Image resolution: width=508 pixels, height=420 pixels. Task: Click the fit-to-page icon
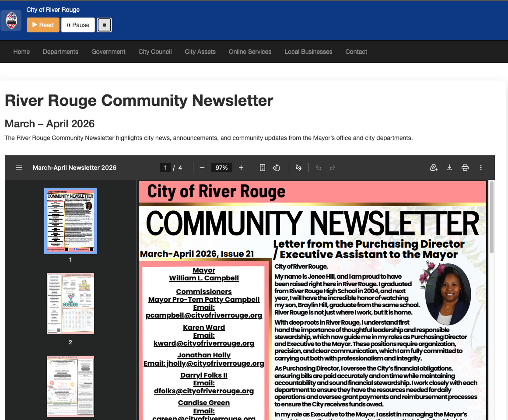tap(262, 168)
